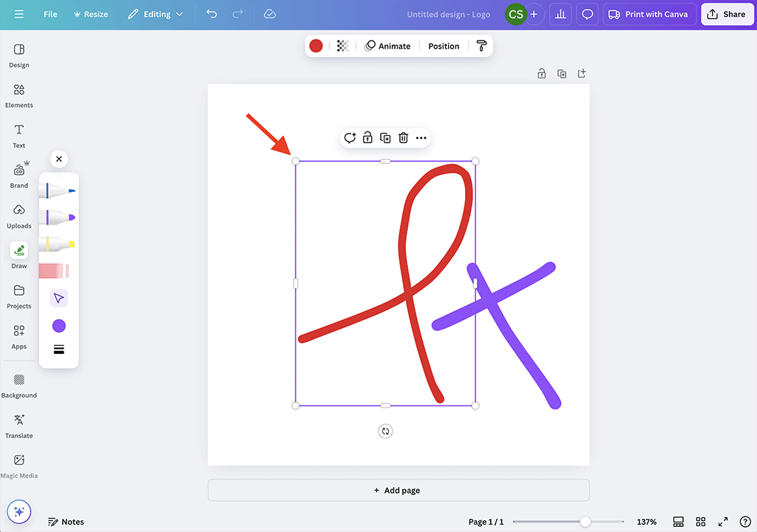Switch to grid view of pages
This screenshot has height=532, width=757.
pos(701,522)
